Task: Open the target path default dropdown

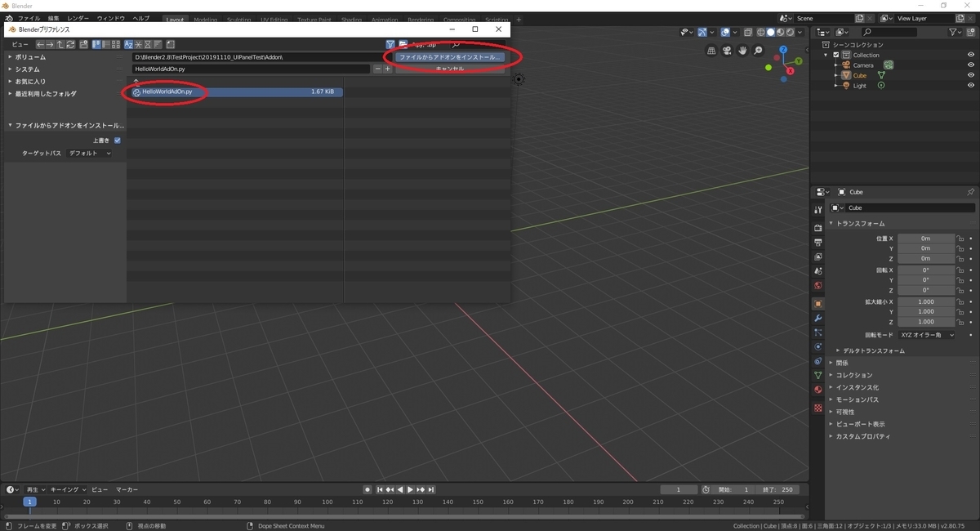Action: coord(89,153)
